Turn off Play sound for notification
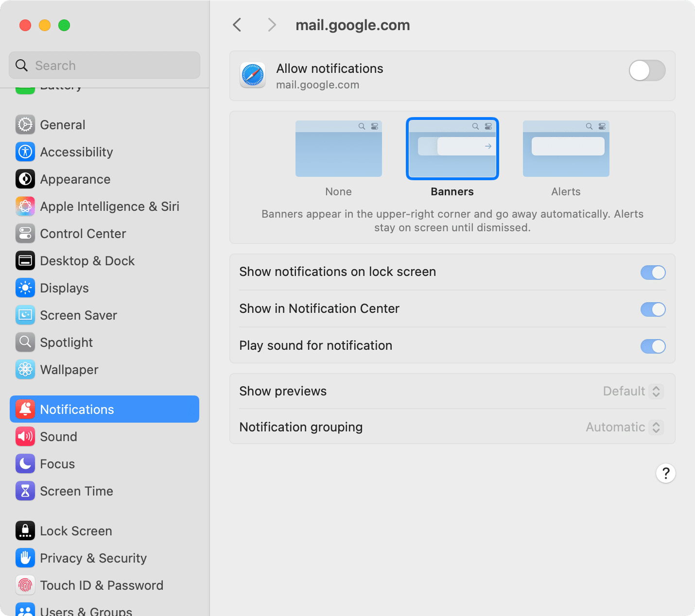Screen dimensions: 695x616 point(653,346)
